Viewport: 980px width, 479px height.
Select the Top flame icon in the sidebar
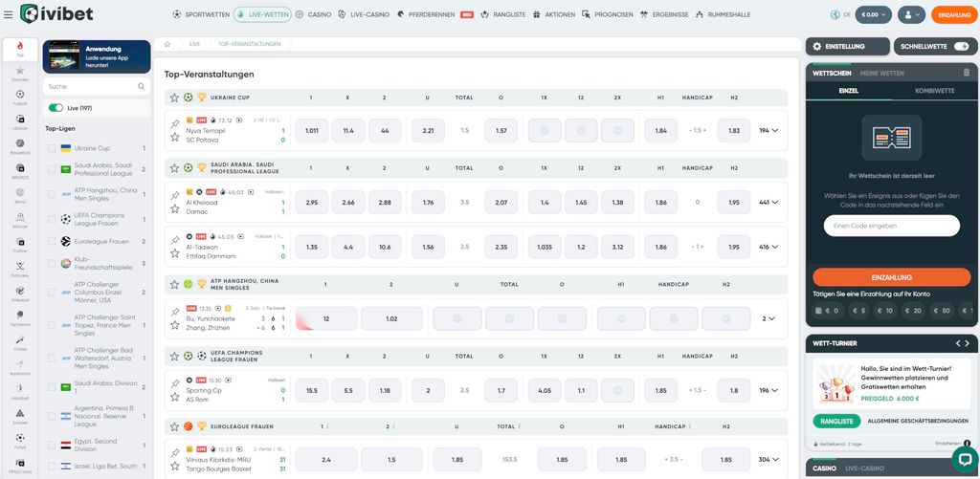coord(20,49)
